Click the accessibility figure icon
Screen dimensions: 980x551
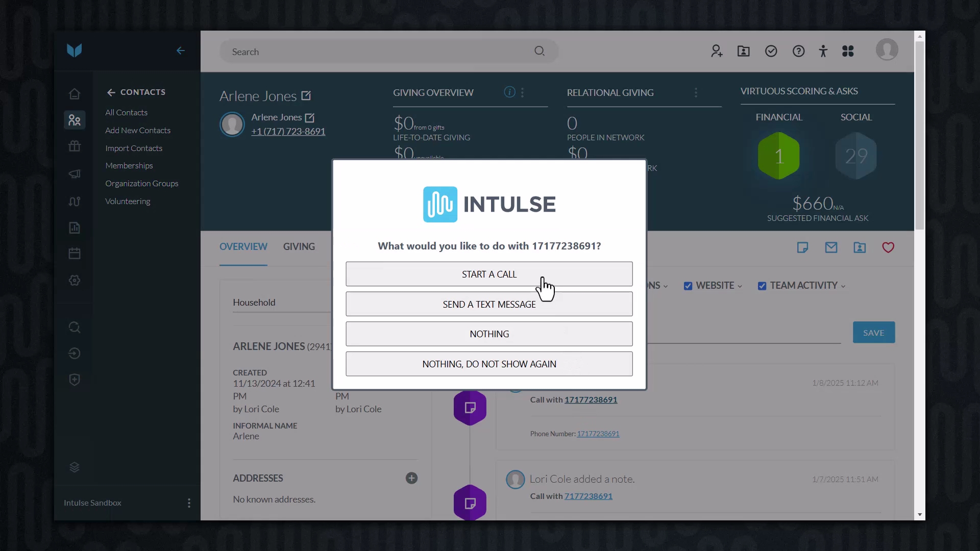coord(823,51)
